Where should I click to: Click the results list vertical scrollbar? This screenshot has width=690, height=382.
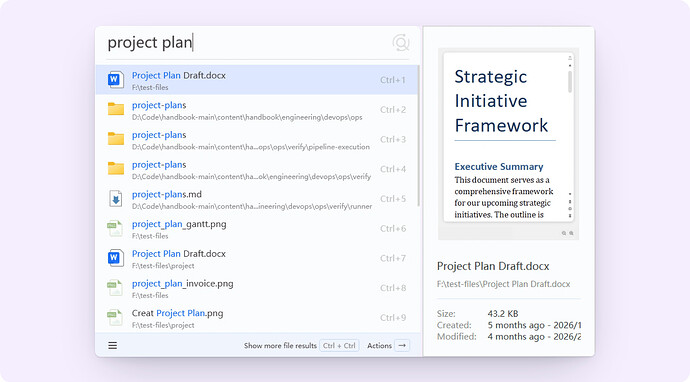point(418,136)
